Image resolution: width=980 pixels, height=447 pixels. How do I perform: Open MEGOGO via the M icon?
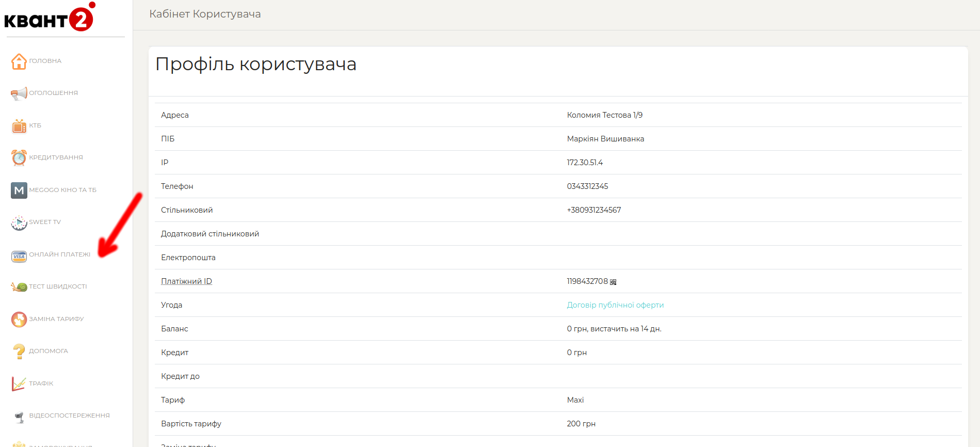tap(19, 190)
